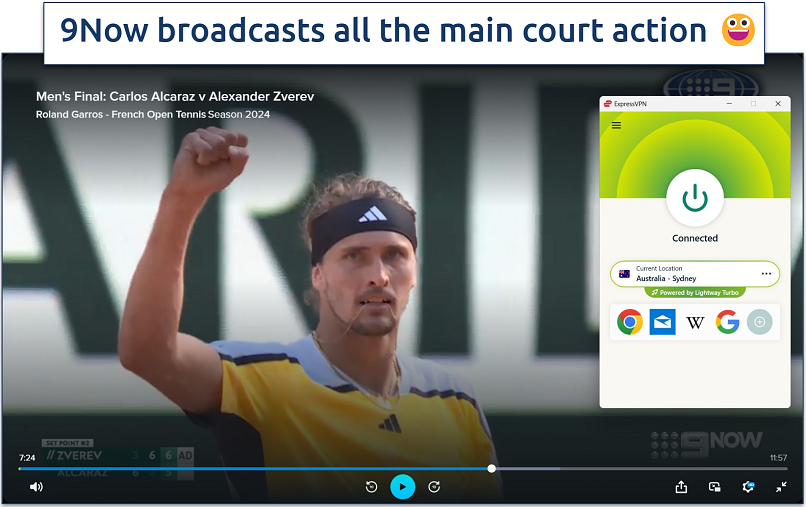Click the 7:24 elapsed time label

point(27,458)
